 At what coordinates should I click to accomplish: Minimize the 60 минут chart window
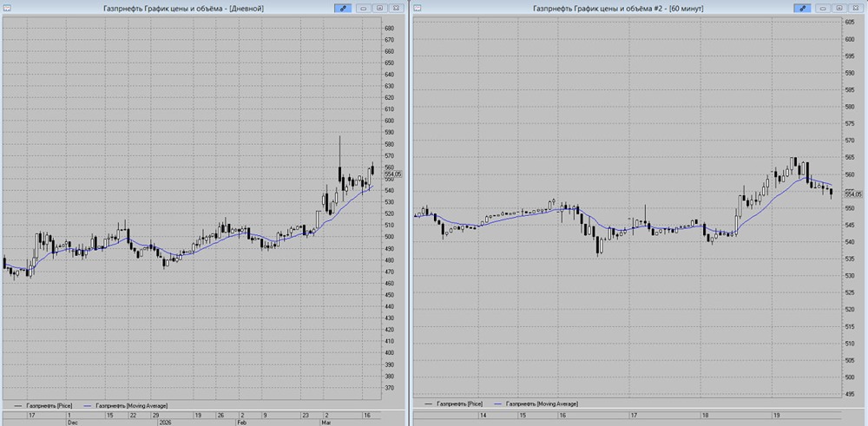[x=823, y=8]
